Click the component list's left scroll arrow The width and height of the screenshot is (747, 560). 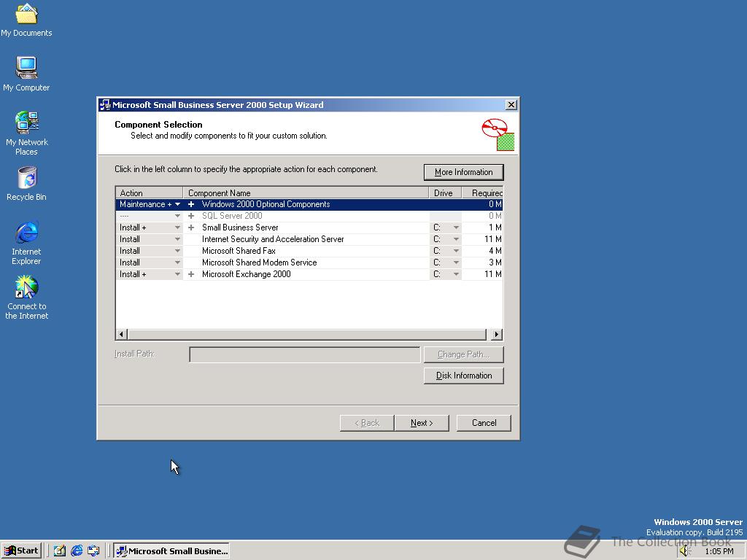coord(121,334)
